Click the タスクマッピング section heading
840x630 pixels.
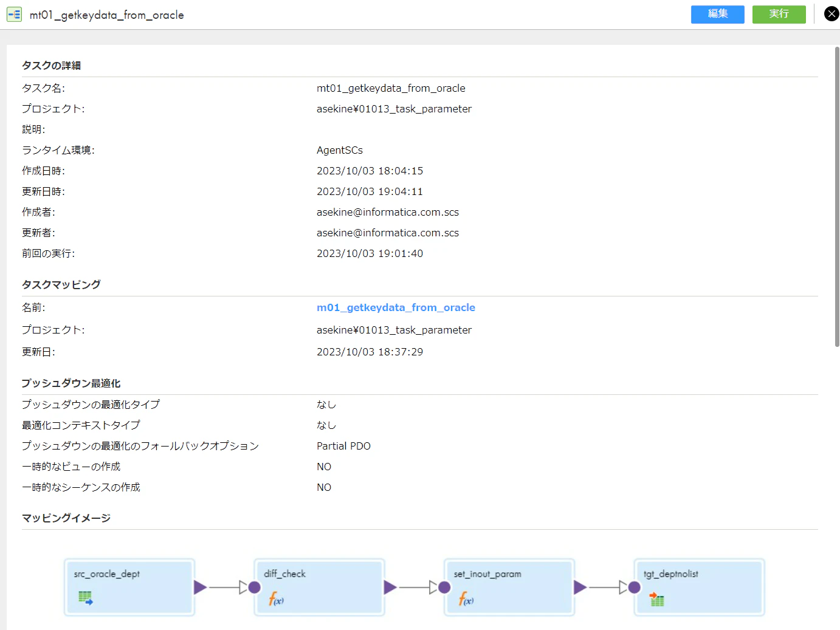[x=61, y=284]
